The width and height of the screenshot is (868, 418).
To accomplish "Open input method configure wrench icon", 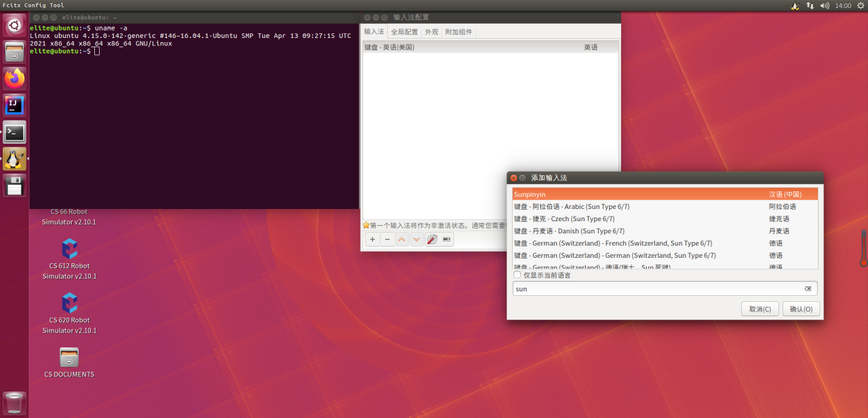I will click(x=432, y=240).
